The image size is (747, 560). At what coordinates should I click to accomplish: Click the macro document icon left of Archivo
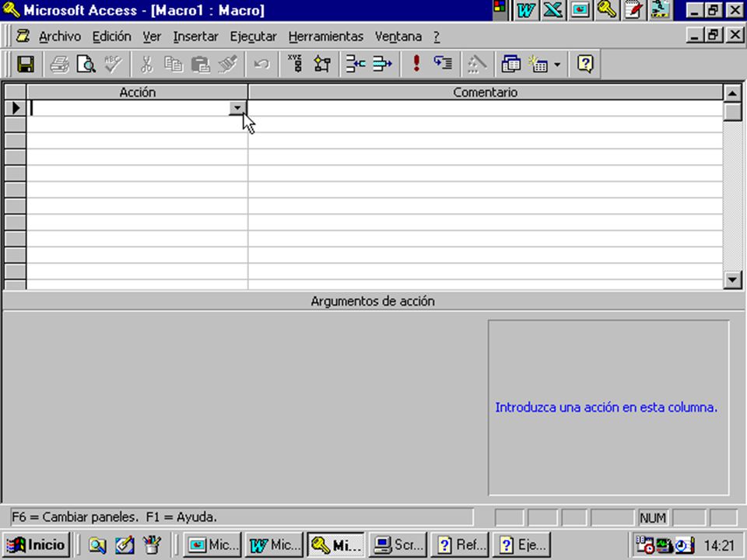pos(23,37)
